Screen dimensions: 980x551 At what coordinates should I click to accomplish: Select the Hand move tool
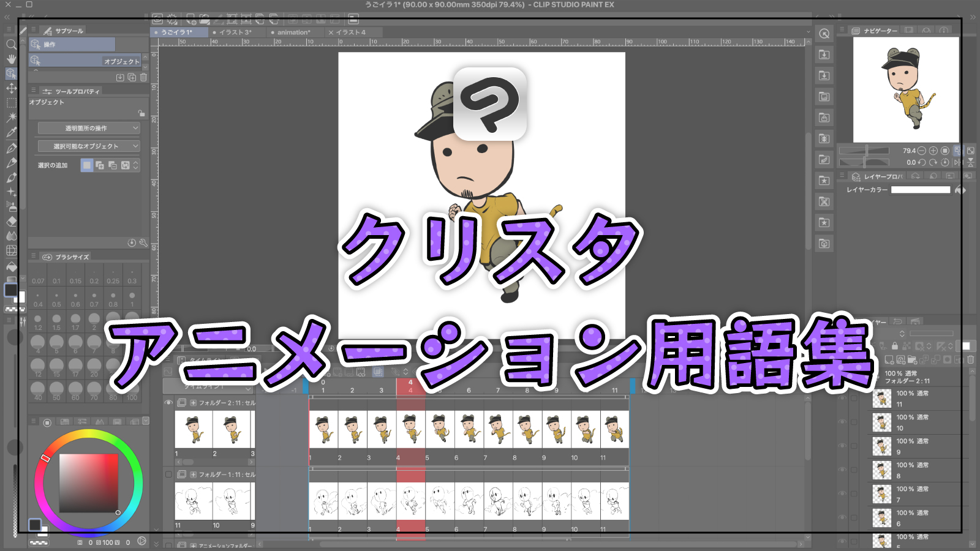point(11,59)
